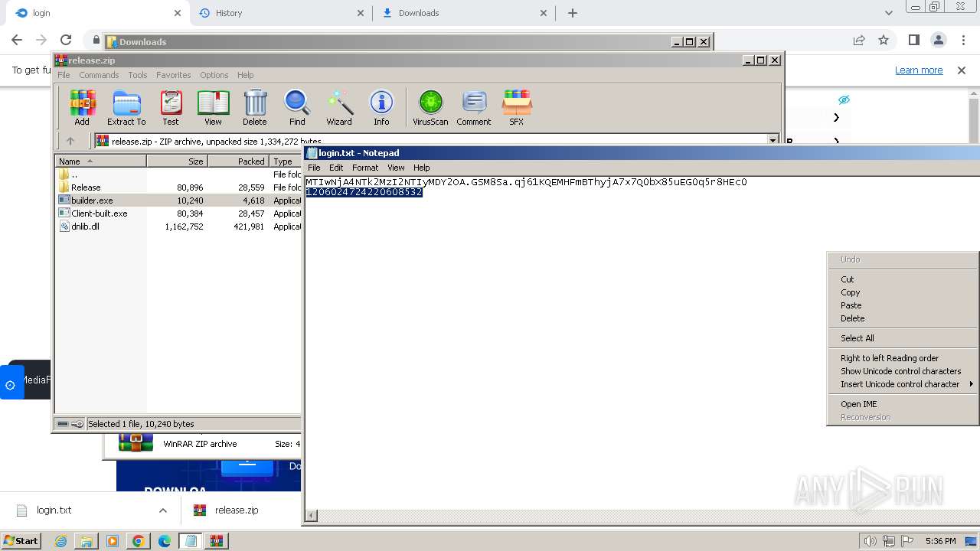The width and height of the screenshot is (980, 551).
Task: Click the Packed column header
Action: point(238,161)
